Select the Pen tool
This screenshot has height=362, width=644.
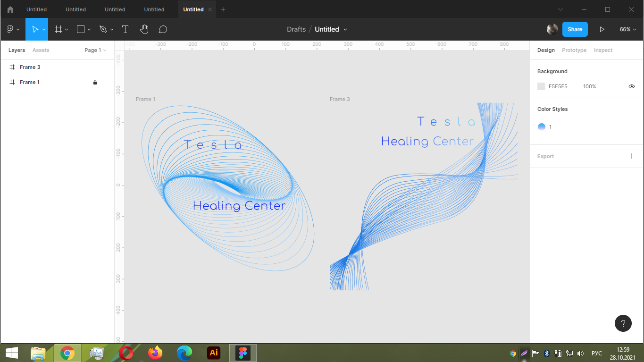pos(103,29)
